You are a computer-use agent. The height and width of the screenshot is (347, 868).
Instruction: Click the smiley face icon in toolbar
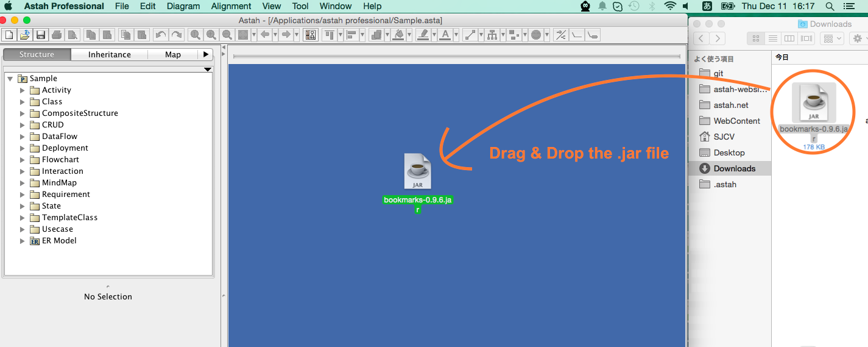coord(535,35)
